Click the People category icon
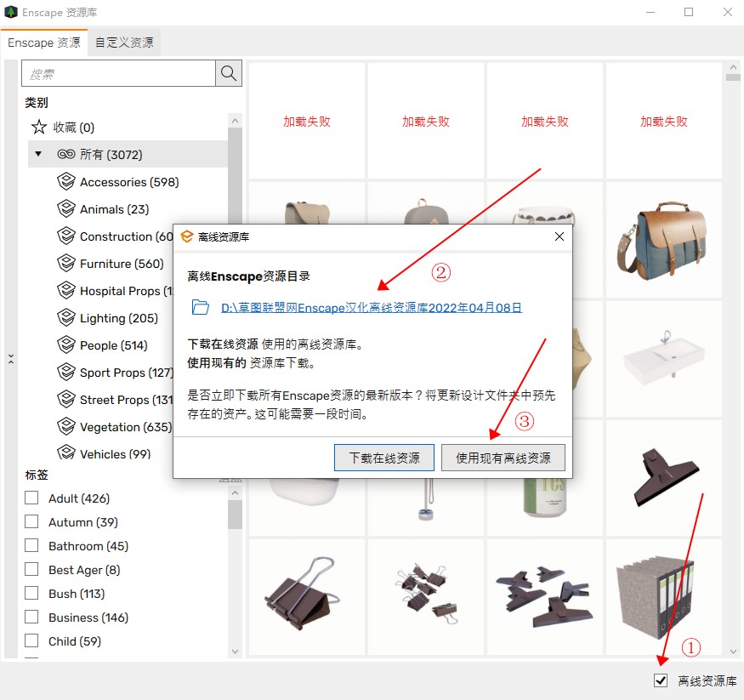The width and height of the screenshot is (744, 700). 66,345
